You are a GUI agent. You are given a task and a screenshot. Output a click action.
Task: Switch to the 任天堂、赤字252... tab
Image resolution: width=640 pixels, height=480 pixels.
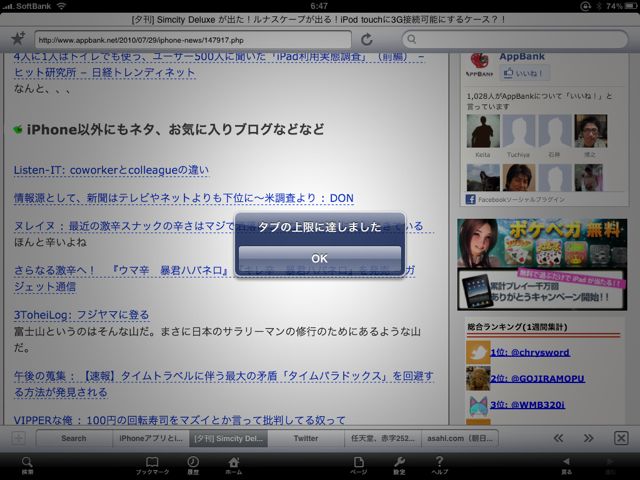click(382, 438)
